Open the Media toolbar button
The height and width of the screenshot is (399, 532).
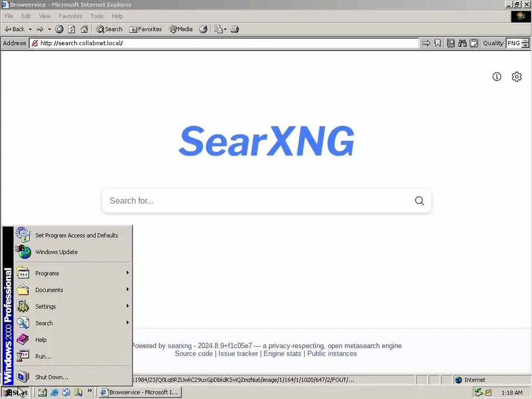181,29
